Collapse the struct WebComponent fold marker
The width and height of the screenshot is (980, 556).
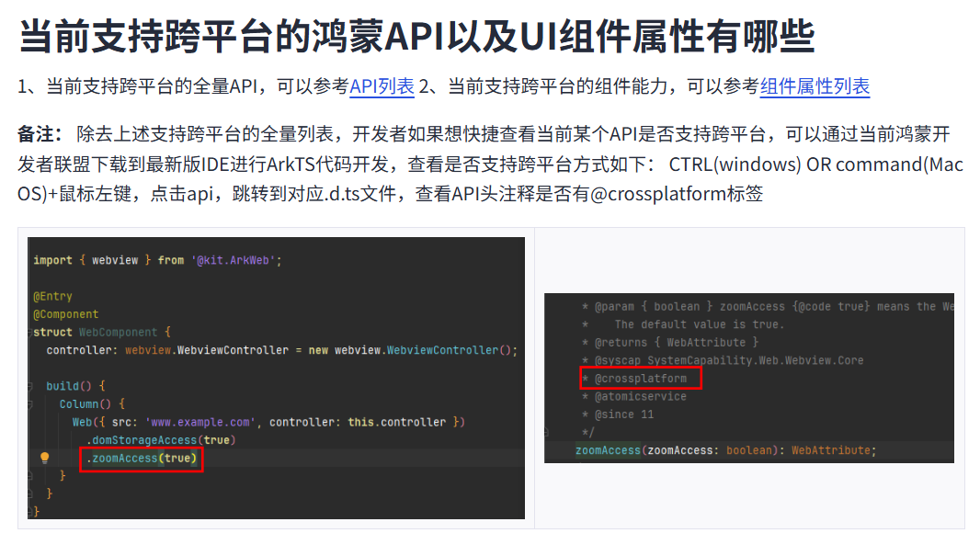click(30, 332)
